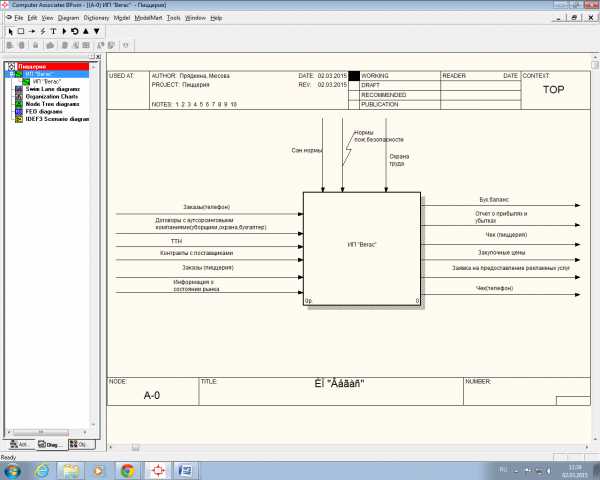The width and height of the screenshot is (600, 480).
Task: Select the Squiggle lightning tool
Action: (x=43, y=31)
